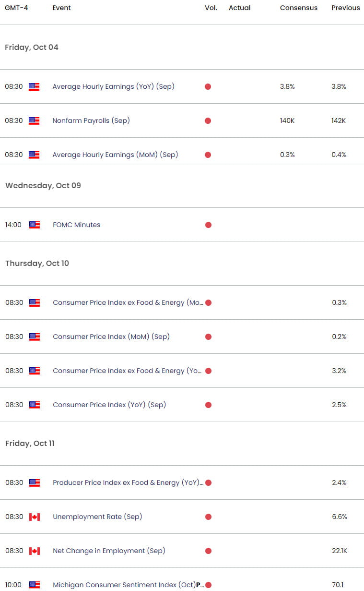Click the US flag next to Average Hourly Earnings YoY

[34, 86]
